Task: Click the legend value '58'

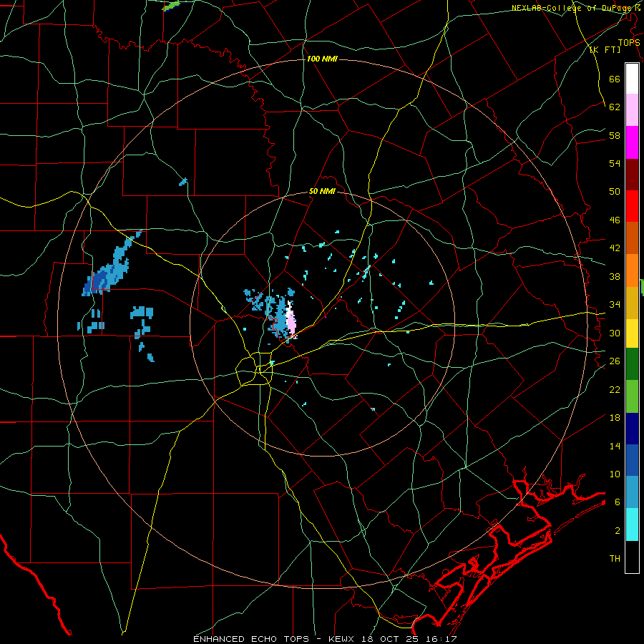Action: coord(615,135)
